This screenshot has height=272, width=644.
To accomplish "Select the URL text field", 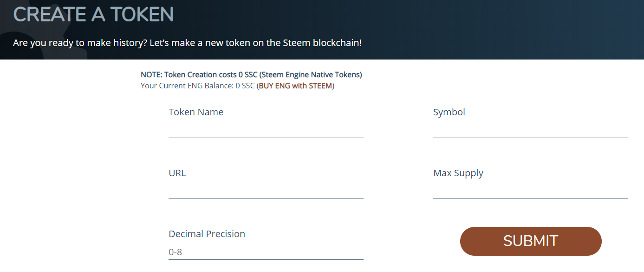I will pos(266,191).
